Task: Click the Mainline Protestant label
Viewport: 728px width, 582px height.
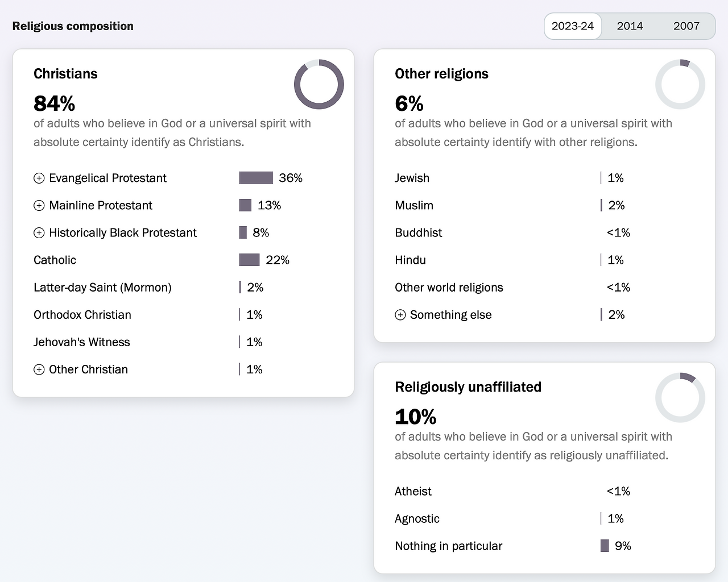Action: point(101,206)
